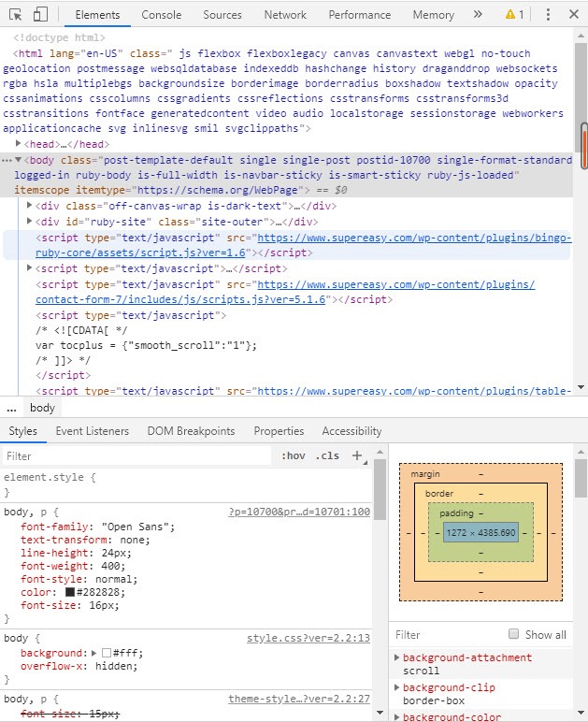
Task: Collapse the body element node
Action: pyautogui.click(x=19, y=160)
